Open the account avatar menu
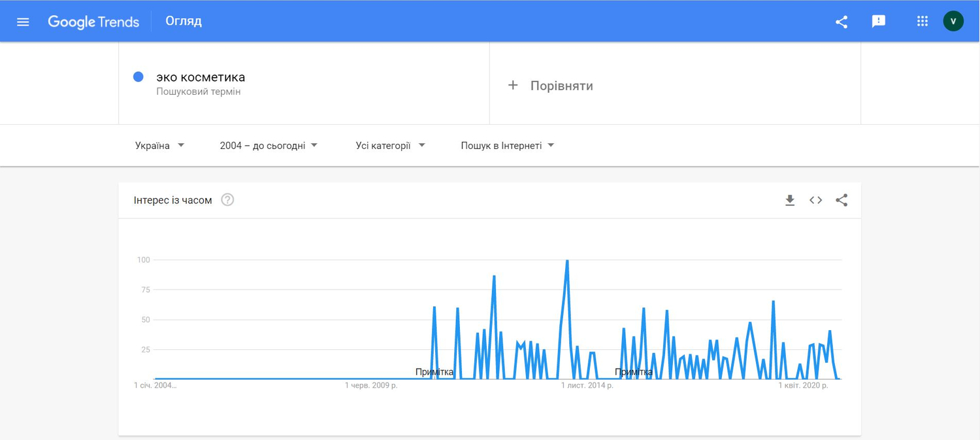This screenshot has width=980, height=440. coord(953,22)
